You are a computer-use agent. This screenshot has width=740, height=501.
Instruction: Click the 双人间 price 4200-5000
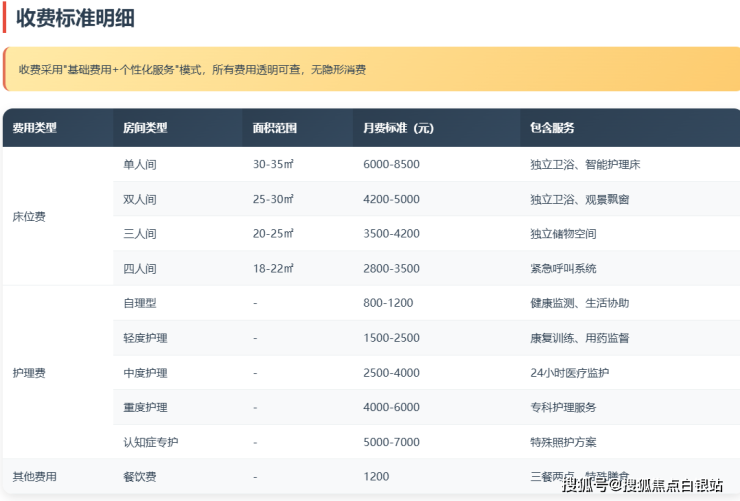point(391,199)
